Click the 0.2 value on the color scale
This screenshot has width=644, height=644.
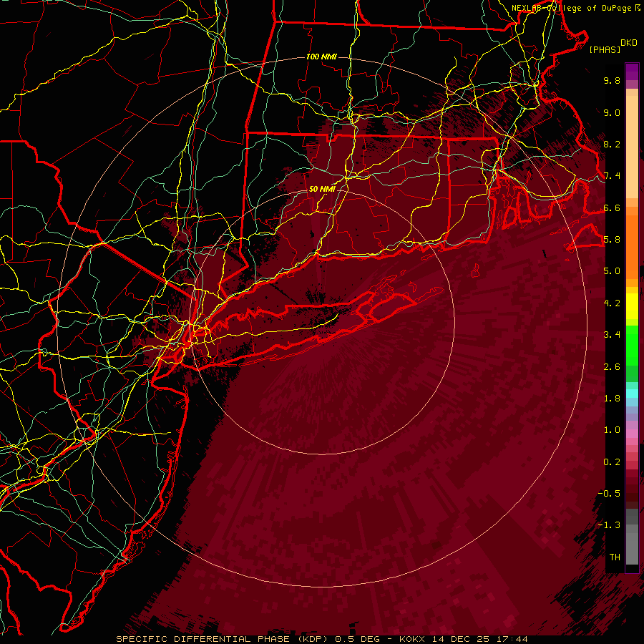coord(612,462)
